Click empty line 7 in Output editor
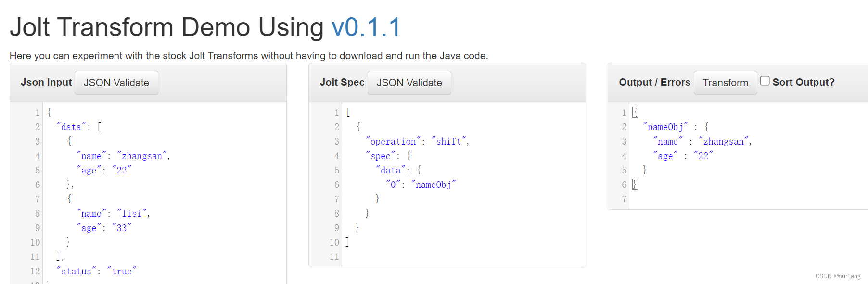The height and width of the screenshot is (284, 868). click(748, 199)
